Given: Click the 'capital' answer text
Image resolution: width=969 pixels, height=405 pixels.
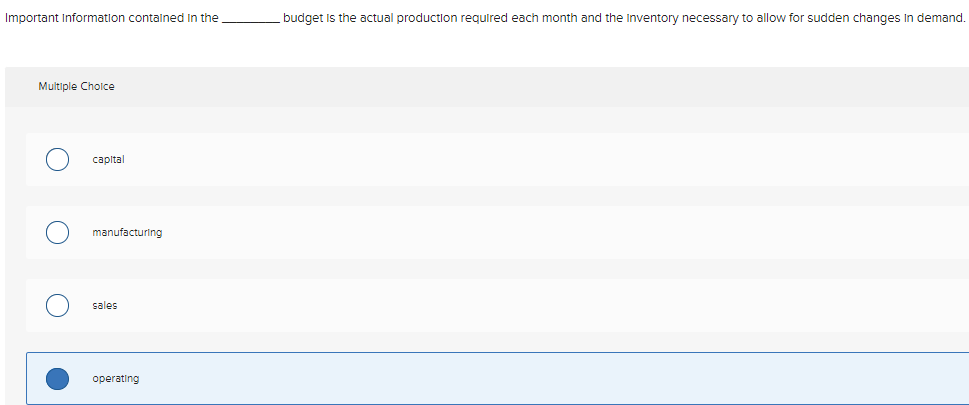Looking at the screenshot, I should click(x=109, y=160).
